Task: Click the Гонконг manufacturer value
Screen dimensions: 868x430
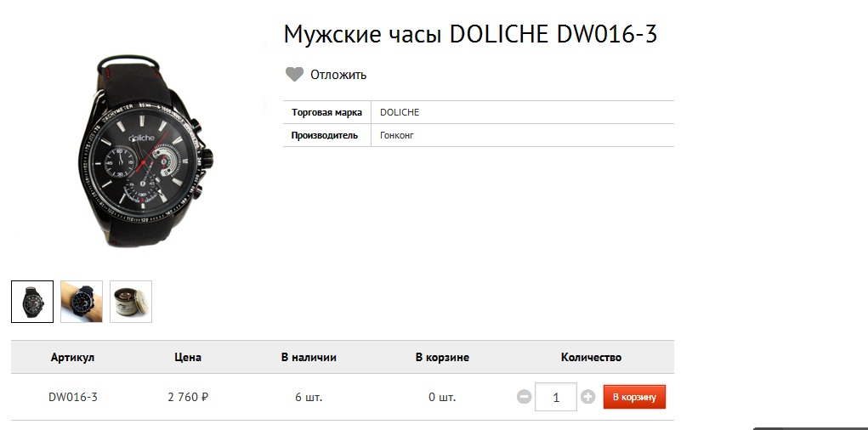Action: pos(397,135)
